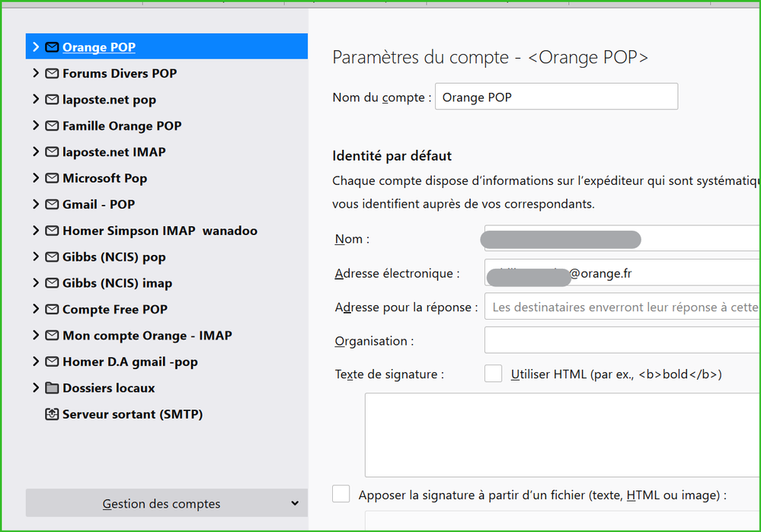Click the folder icon beside Dossiers locaux

tap(52, 387)
